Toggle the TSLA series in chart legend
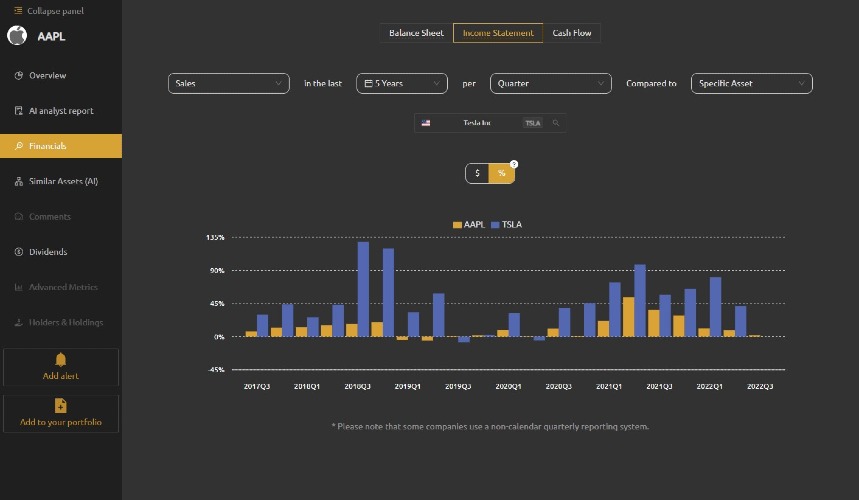 [x=506, y=225]
